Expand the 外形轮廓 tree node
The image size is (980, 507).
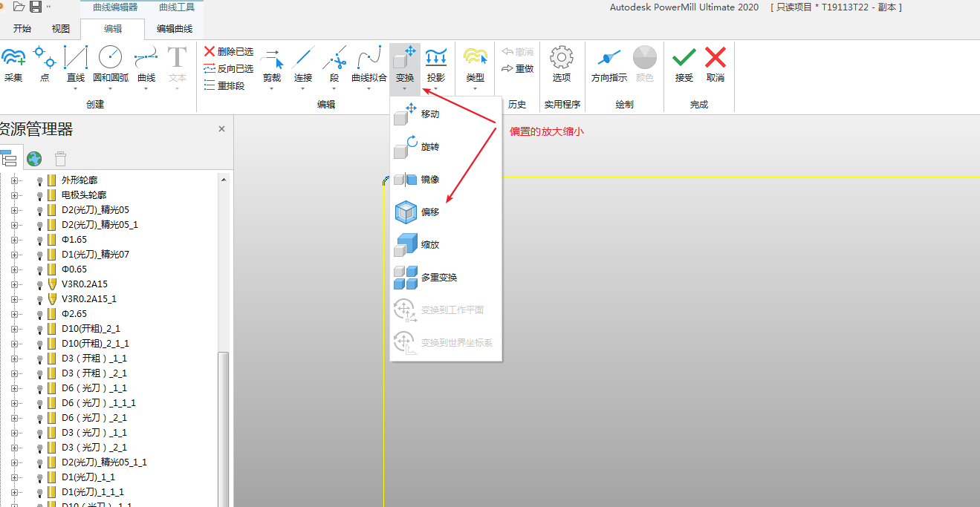point(14,180)
